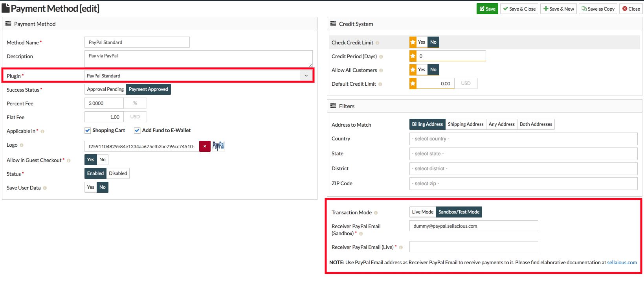The width and height of the screenshot is (644, 282).
Task: Remove the logo with red X button
Action: (205, 146)
